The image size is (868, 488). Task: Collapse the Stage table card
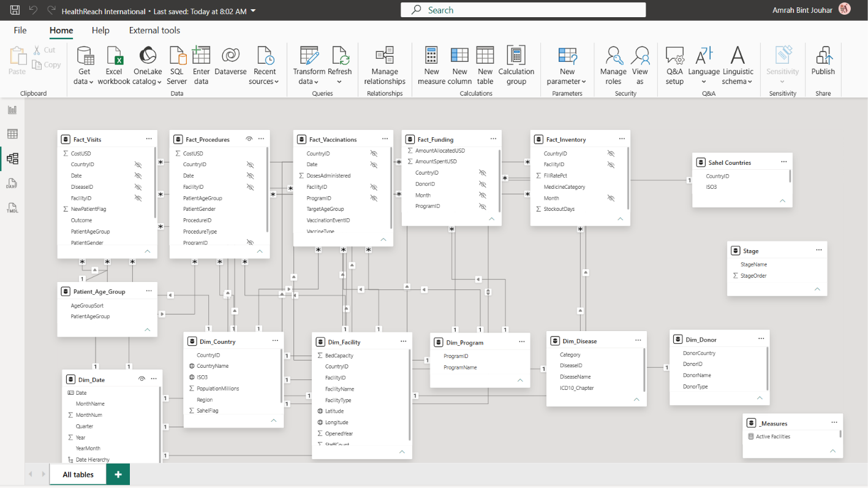point(817,289)
